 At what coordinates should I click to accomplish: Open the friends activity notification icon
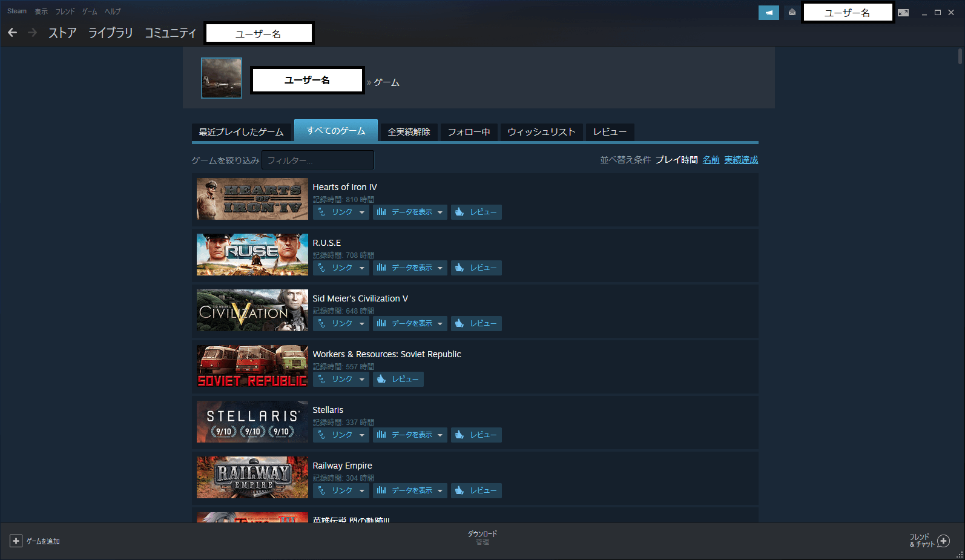(792, 13)
